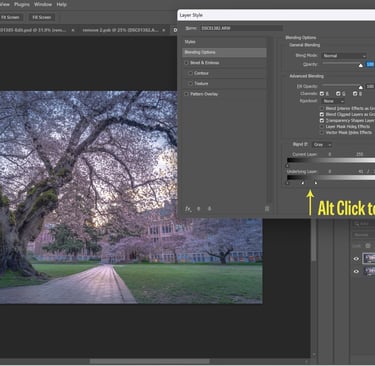Click the horizontal scrollbar below the canvas
375x366 pixels.
click(149, 362)
